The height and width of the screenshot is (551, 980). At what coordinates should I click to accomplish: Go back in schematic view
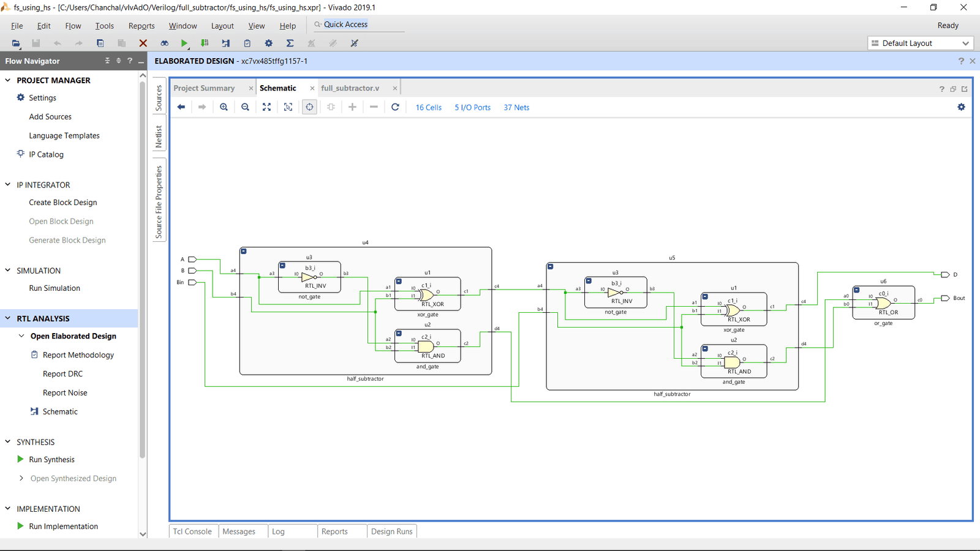click(181, 107)
